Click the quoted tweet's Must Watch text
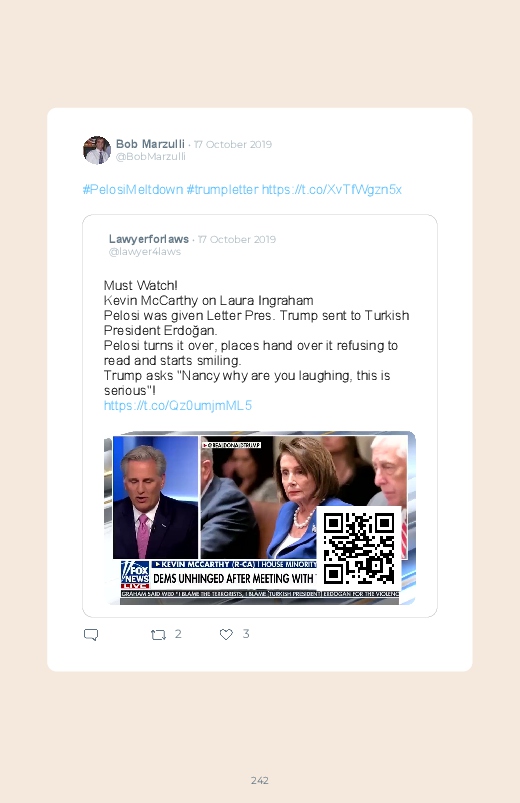Screen dimensions: 520x803 (140, 285)
